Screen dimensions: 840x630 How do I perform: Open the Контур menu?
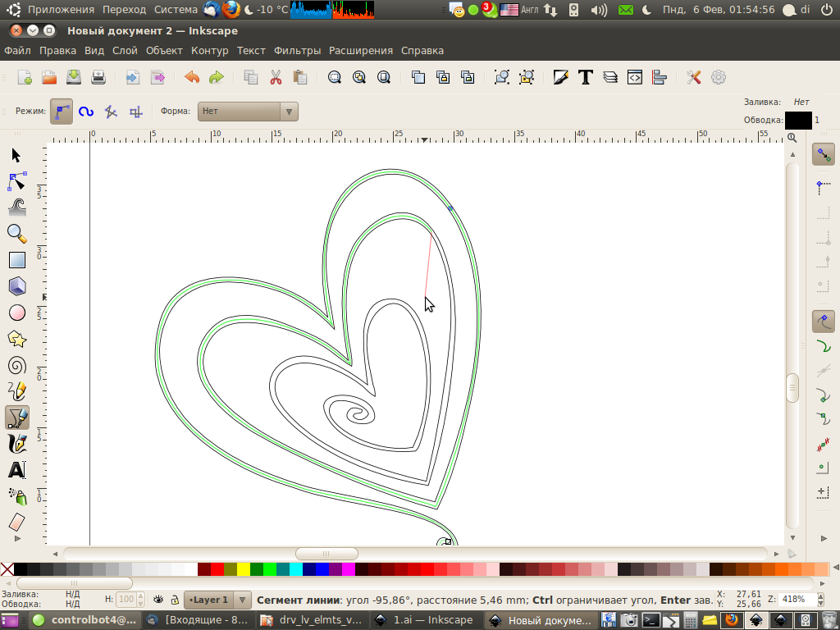[x=209, y=50]
